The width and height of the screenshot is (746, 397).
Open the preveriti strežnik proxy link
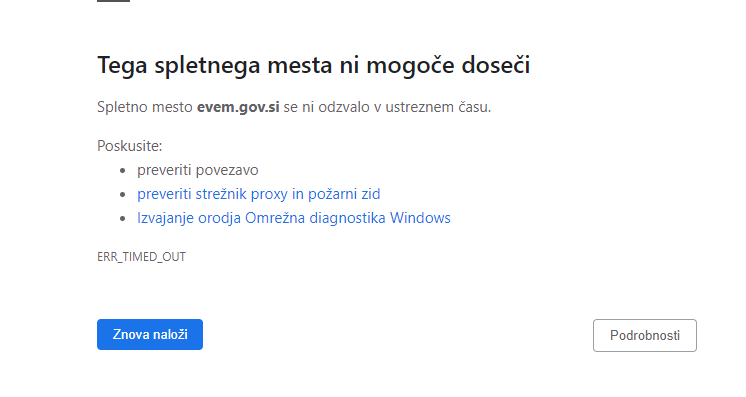pos(258,194)
